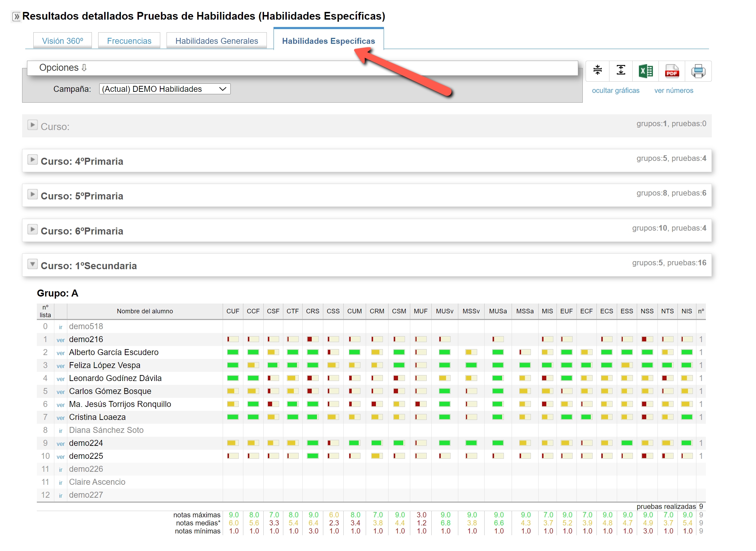The image size is (756, 551).
Task: Click the ver números link
Action: click(x=674, y=90)
